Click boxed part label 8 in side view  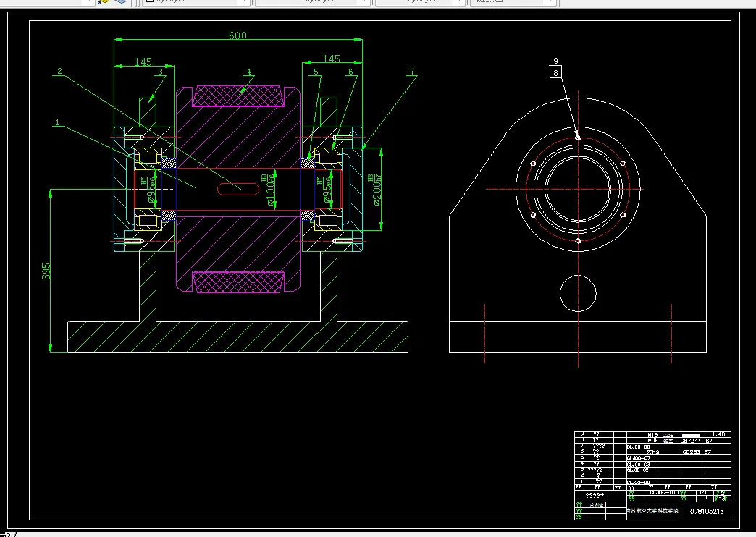coord(555,73)
